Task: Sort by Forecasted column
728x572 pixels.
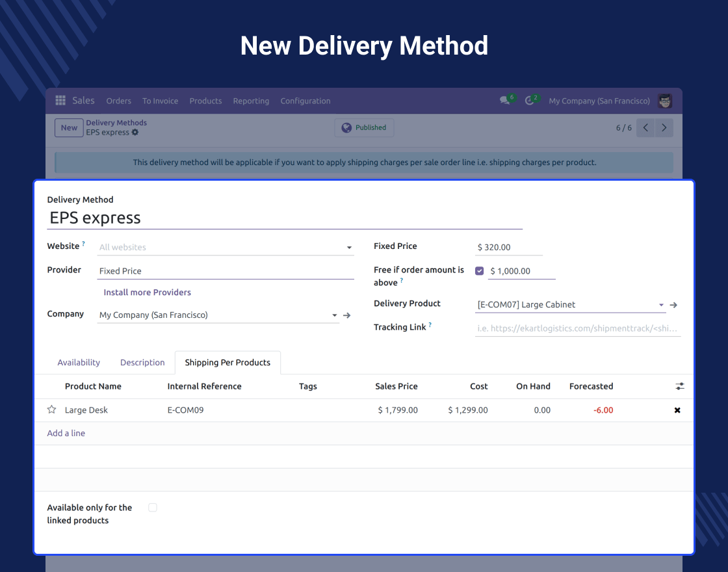Action: tap(591, 386)
